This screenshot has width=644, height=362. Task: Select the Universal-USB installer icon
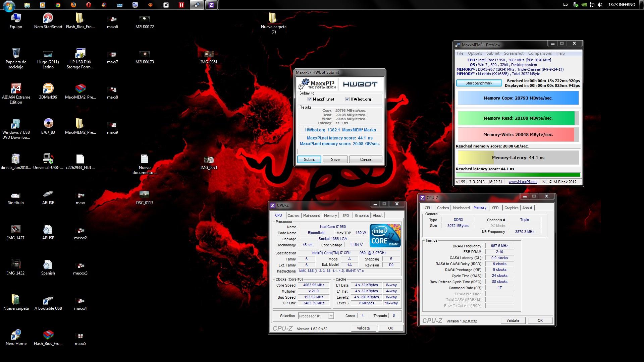[x=48, y=162]
